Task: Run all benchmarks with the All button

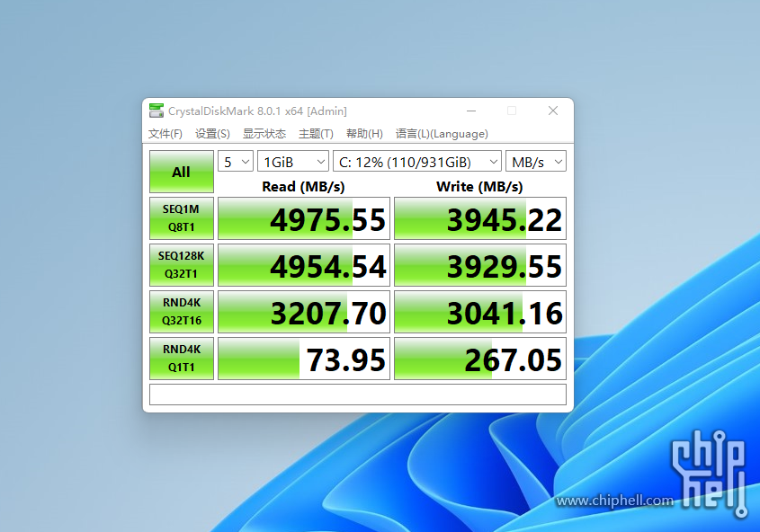Action: pos(182,172)
